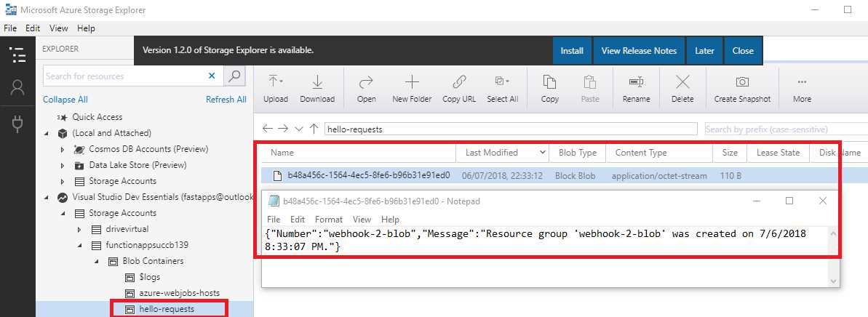
Task: Click the Download toolbar button
Action: click(x=317, y=89)
